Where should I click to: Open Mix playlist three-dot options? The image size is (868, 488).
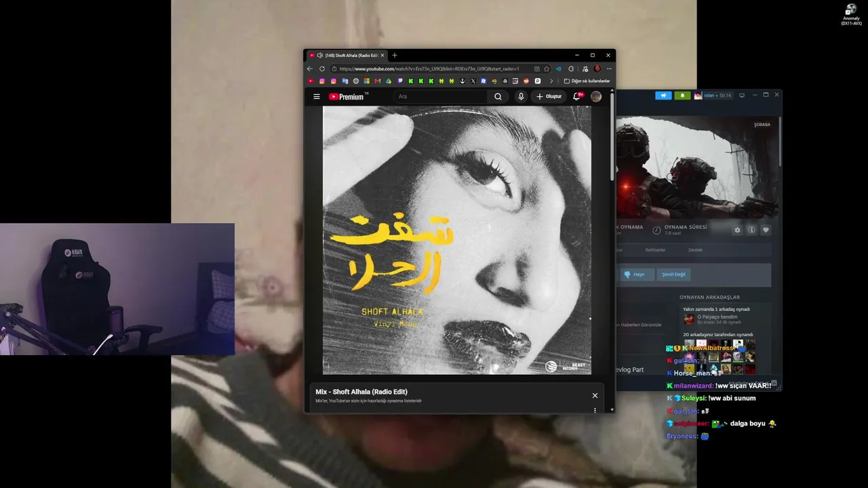[595, 410]
